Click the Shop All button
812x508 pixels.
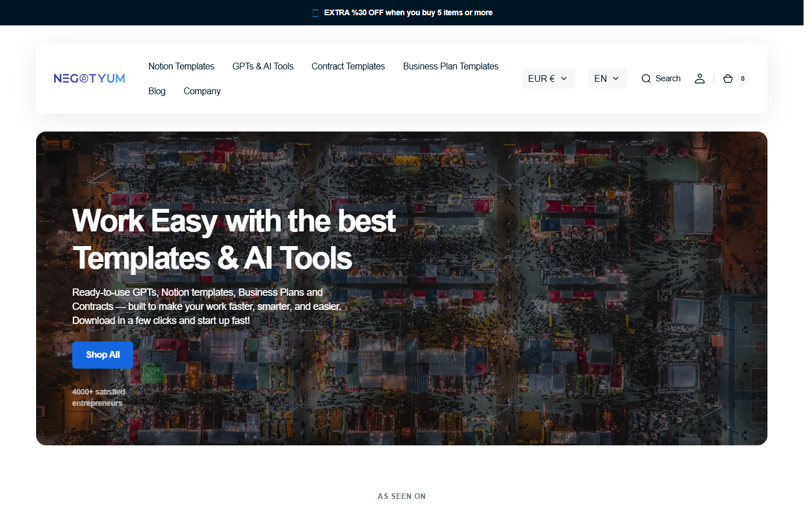coord(103,355)
